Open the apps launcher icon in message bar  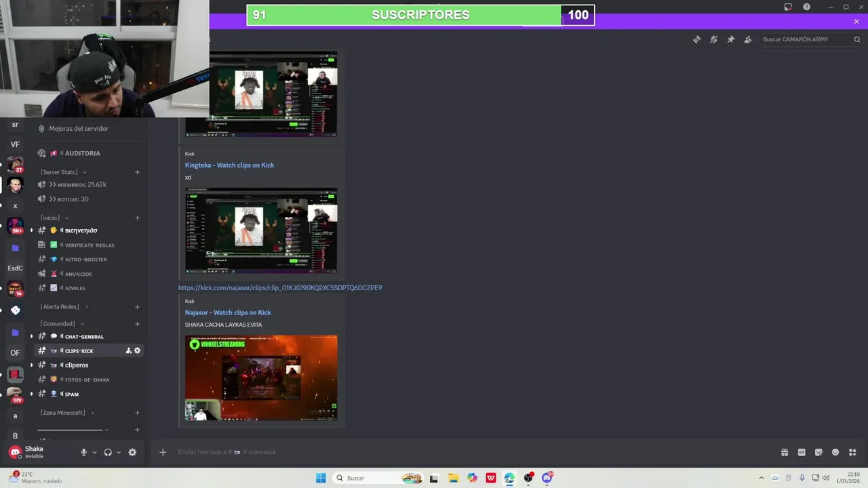[852, 452]
